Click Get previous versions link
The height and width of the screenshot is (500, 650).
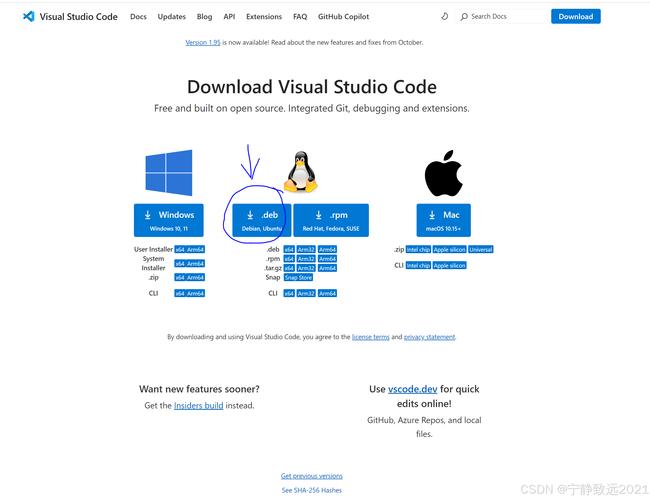click(312, 476)
